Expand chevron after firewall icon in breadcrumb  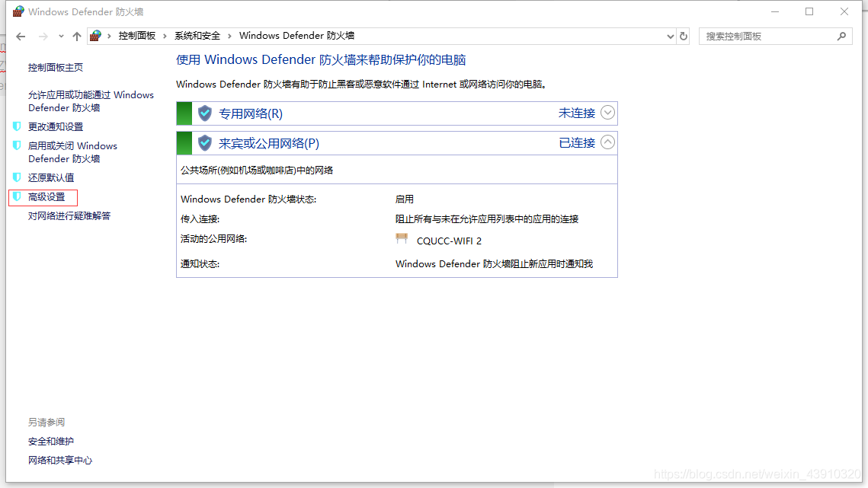pos(109,36)
